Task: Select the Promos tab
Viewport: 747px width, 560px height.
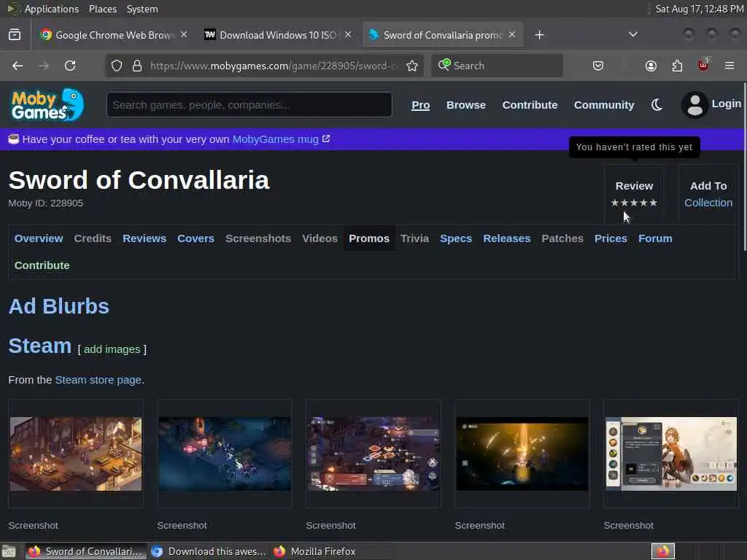Action: click(369, 238)
